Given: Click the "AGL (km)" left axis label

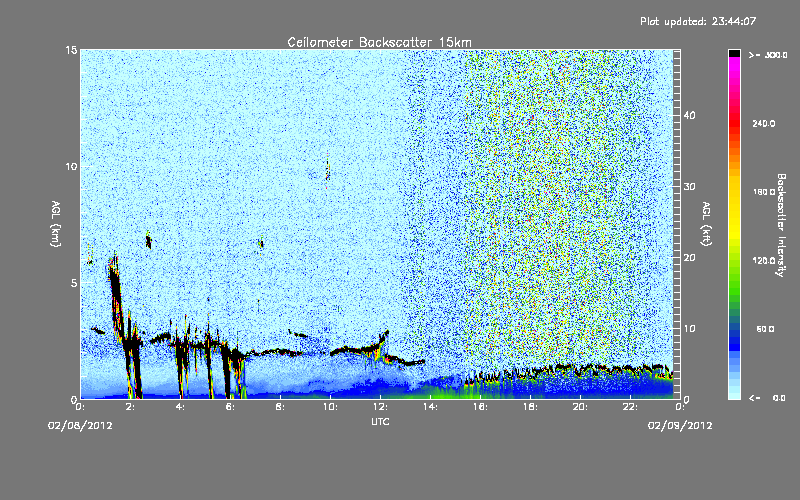Looking at the screenshot, I should (x=56, y=223).
